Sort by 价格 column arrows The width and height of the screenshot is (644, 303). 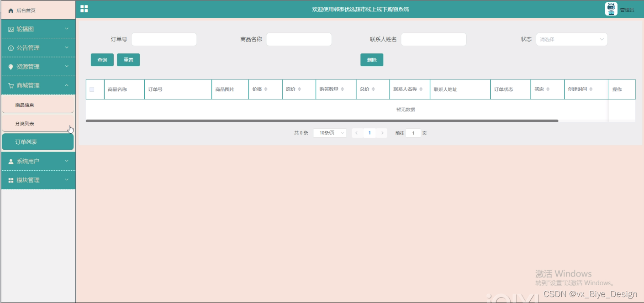[x=266, y=89]
